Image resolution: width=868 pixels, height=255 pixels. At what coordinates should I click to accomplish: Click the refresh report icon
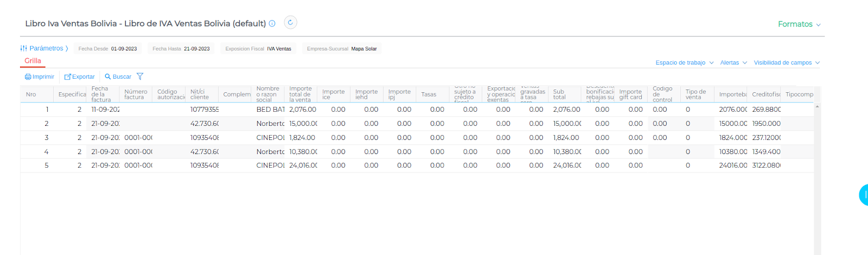pos(290,23)
